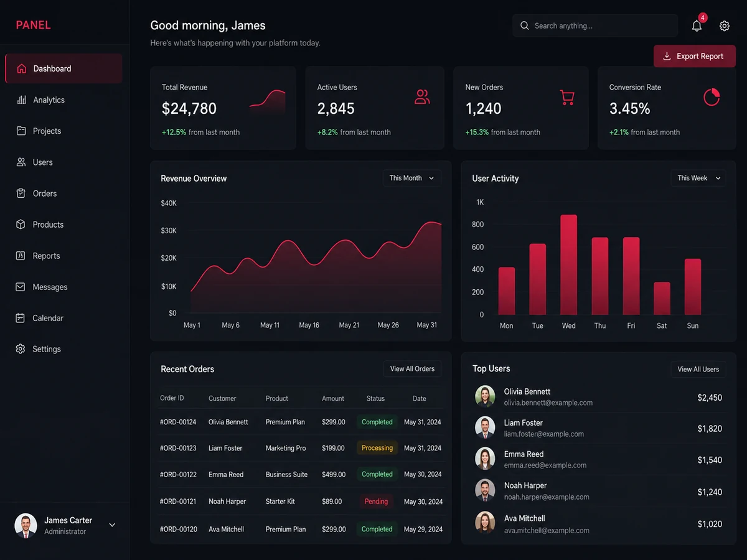Click the Users people icon in sidebar
The image size is (747, 560).
(21, 162)
